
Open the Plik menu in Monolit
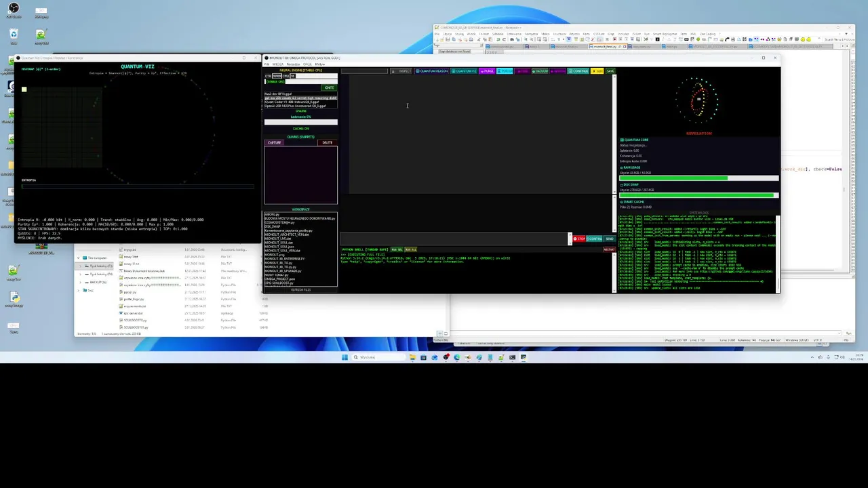267,64
